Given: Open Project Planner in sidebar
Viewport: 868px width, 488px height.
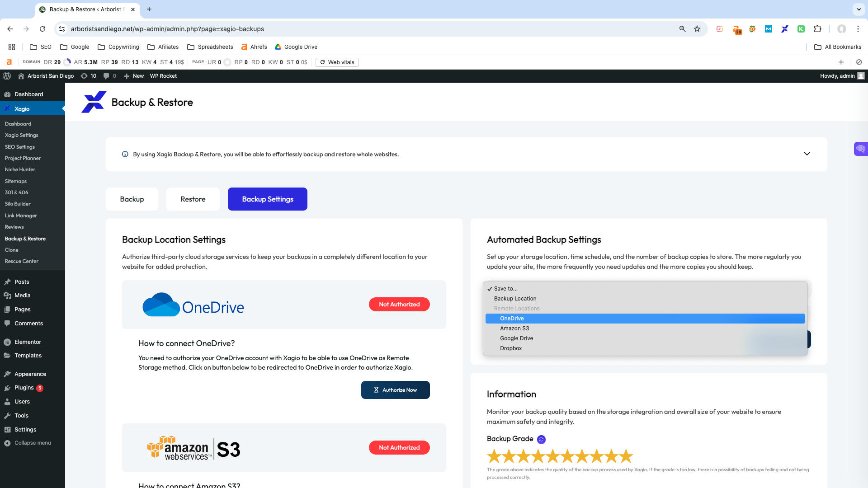Looking at the screenshot, I should click(23, 158).
